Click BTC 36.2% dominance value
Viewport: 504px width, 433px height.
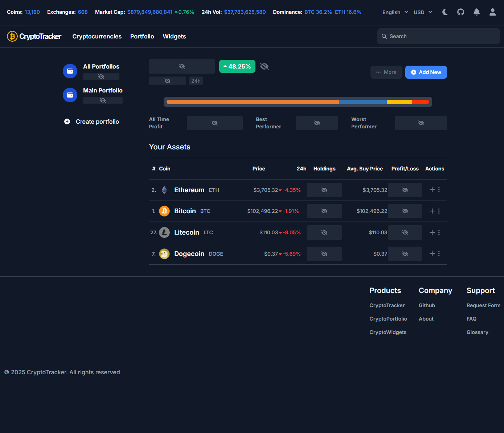click(318, 12)
